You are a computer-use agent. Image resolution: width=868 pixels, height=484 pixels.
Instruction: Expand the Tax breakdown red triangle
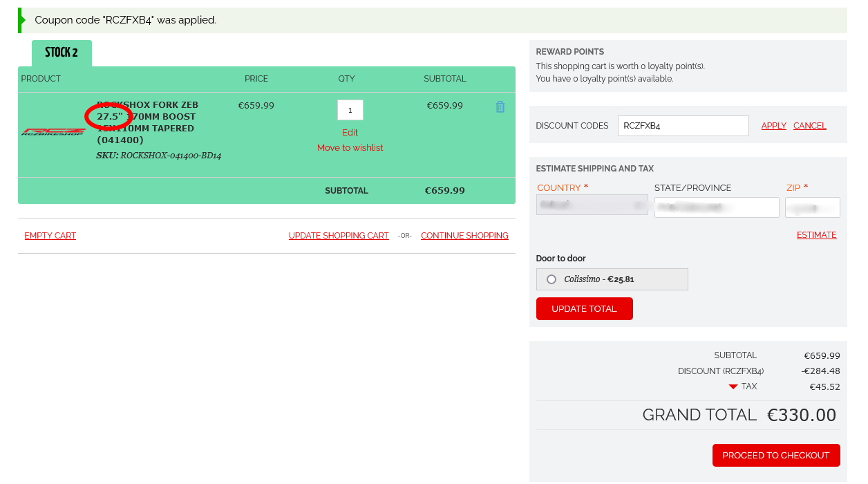(733, 387)
